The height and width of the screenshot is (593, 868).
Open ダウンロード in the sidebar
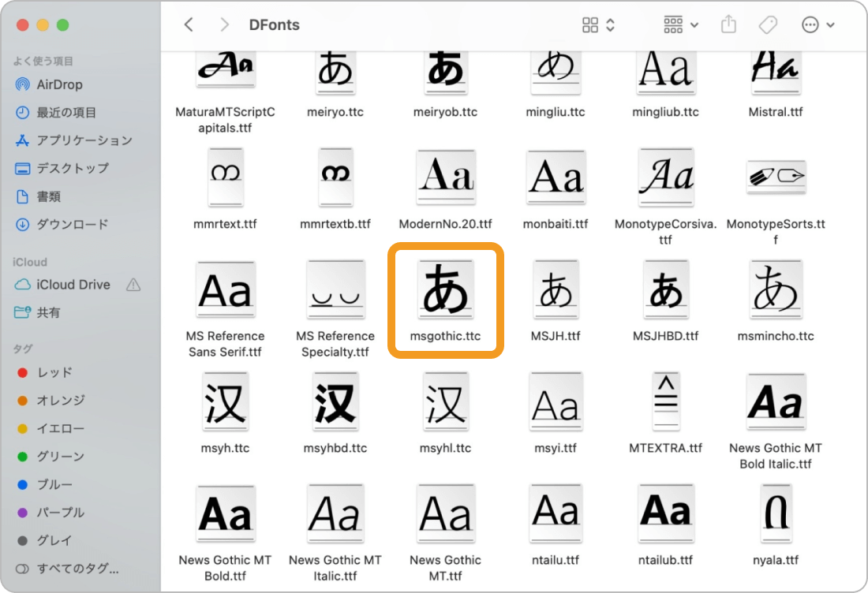[x=72, y=225]
